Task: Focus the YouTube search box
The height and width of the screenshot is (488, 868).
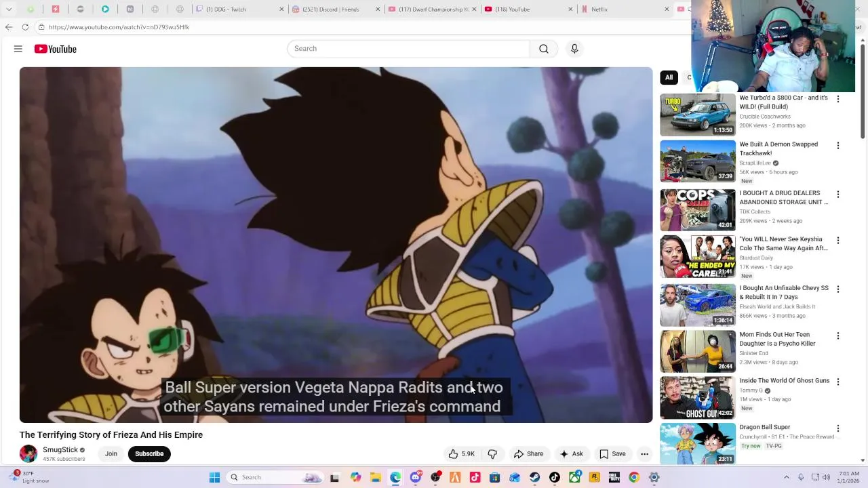Action: (x=408, y=49)
